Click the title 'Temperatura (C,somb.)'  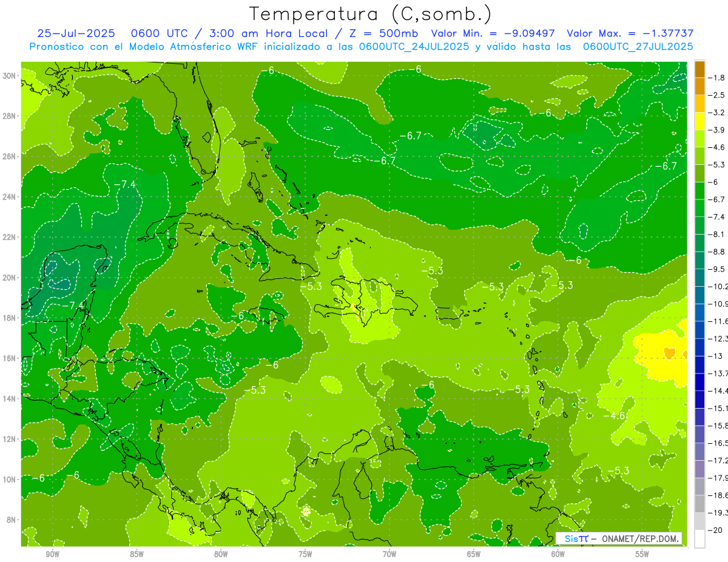[x=370, y=14]
